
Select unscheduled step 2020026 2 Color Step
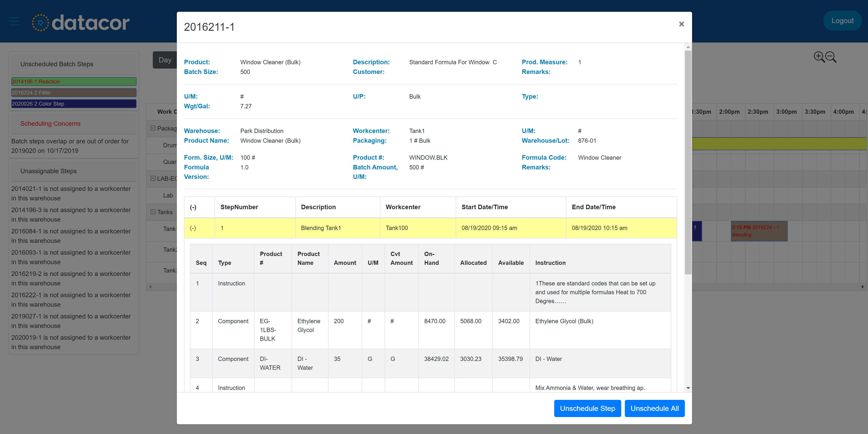[x=74, y=104]
